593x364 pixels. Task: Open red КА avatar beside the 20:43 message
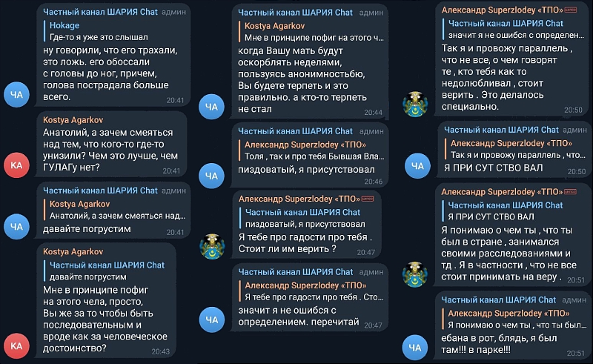point(16,346)
